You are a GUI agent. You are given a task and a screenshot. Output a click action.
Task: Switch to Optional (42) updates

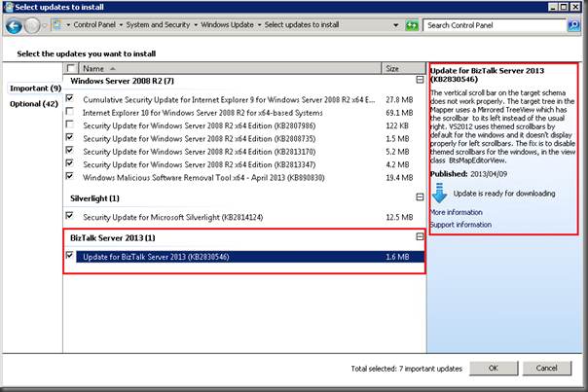click(34, 104)
